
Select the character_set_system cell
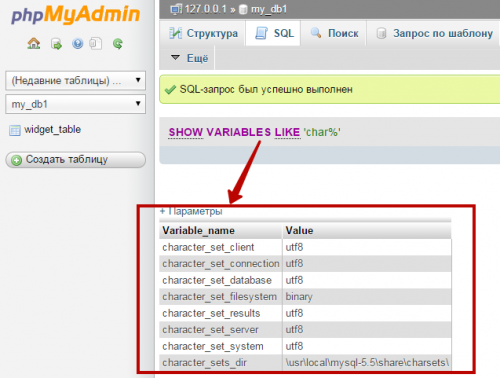pyautogui.click(x=221, y=346)
